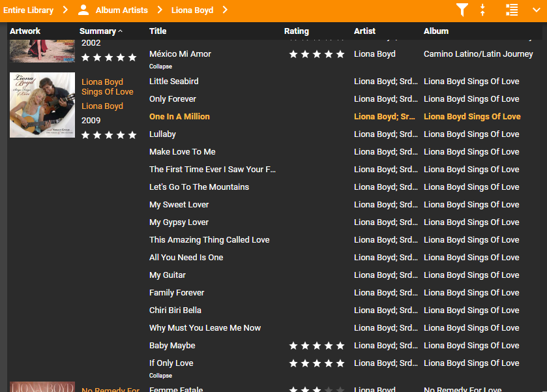Sort by the Summary column header

pyautogui.click(x=98, y=31)
